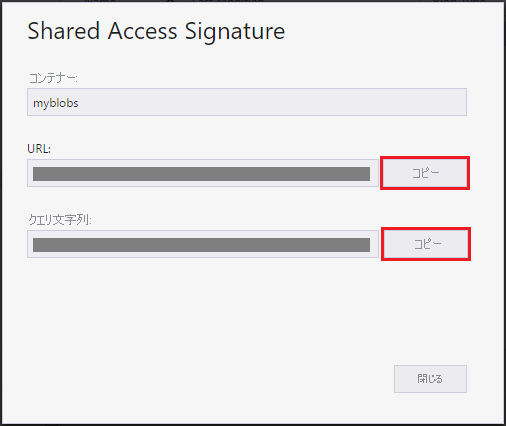This screenshot has width=506, height=426.
Task: Close the dialog with the 閉じる button
Action: 430,379
